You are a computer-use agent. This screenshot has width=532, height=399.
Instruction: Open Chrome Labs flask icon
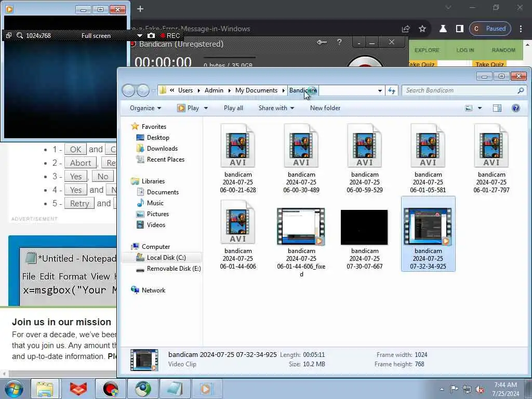click(x=443, y=29)
